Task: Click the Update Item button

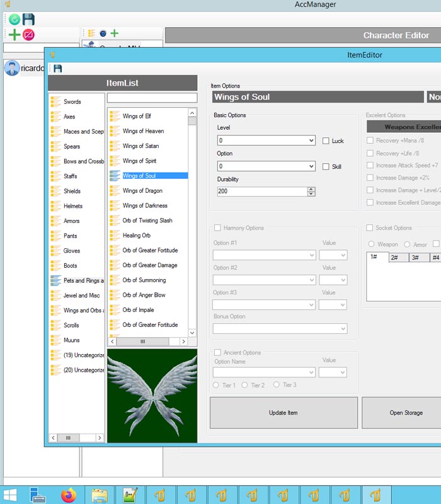Action: (x=283, y=413)
